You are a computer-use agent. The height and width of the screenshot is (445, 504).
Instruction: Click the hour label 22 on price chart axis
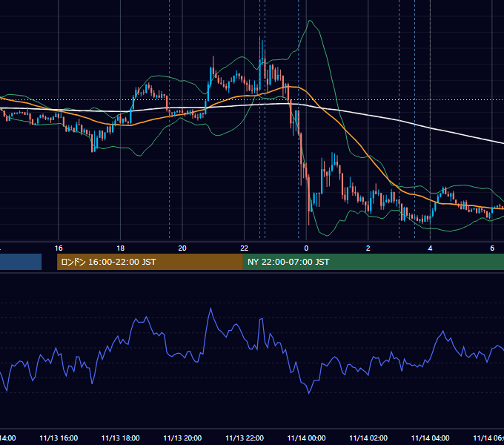(x=245, y=248)
